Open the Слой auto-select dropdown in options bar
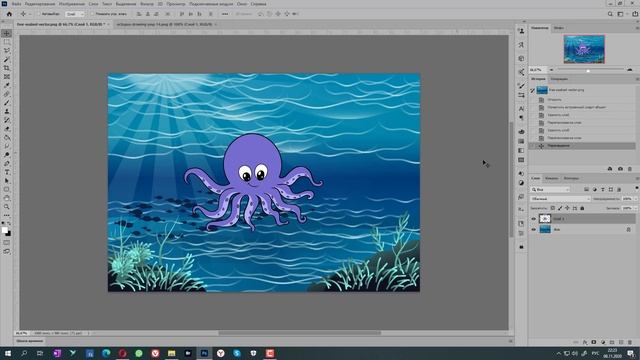640x360 pixels. (75, 14)
